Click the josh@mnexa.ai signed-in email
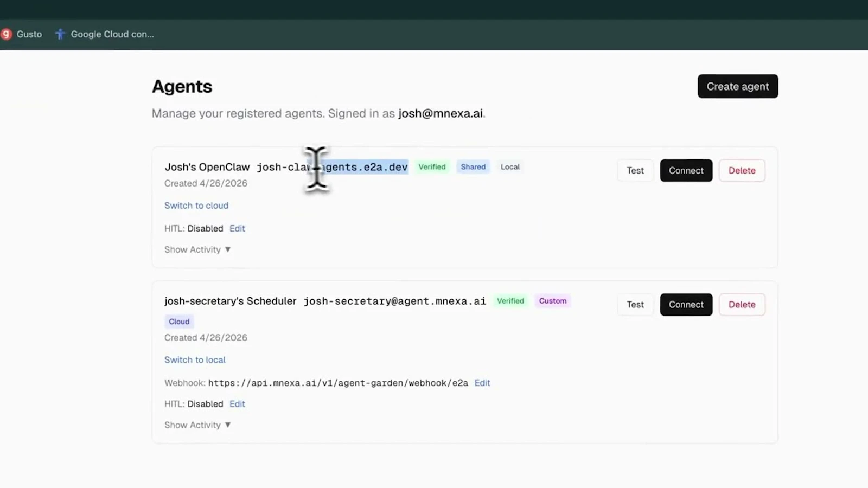Viewport: 868px width, 488px height. click(x=441, y=113)
